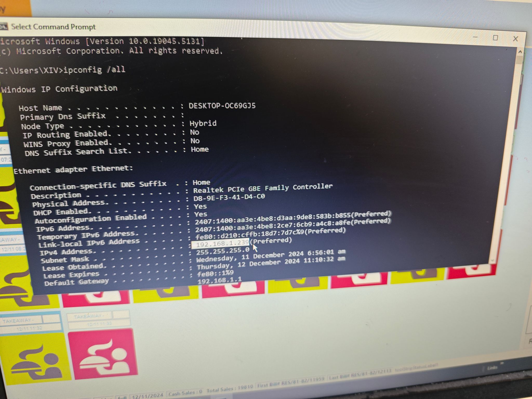Click 'Total Sales : 19810' in the status bar
This screenshot has width=532, height=399.
(x=230, y=389)
